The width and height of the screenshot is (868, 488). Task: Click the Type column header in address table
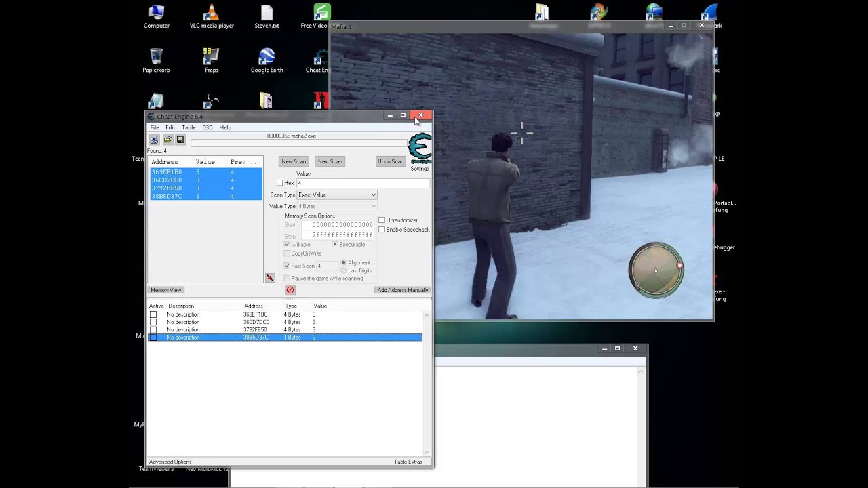292,306
